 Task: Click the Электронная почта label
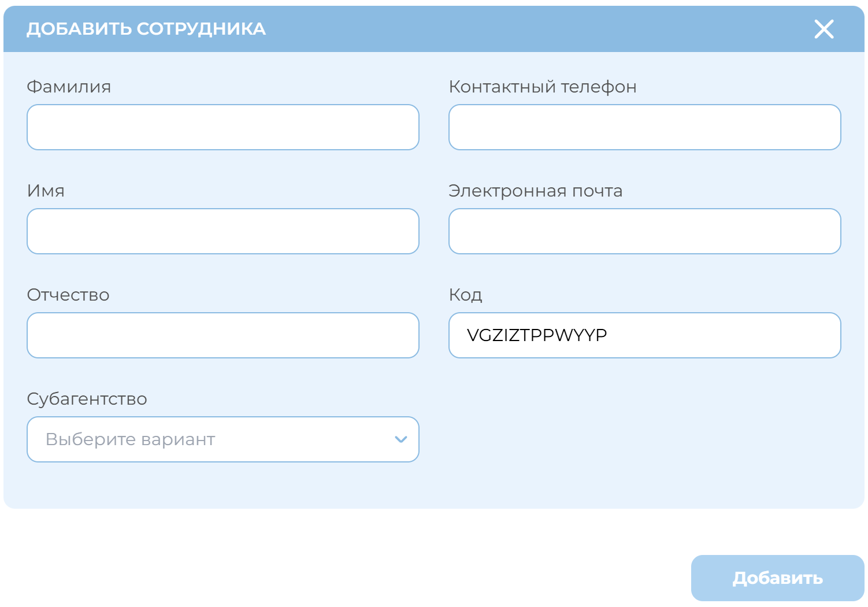point(535,191)
